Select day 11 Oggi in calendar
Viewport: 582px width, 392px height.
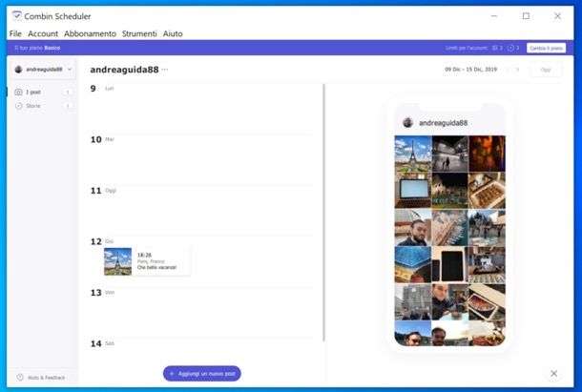(104, 191)
